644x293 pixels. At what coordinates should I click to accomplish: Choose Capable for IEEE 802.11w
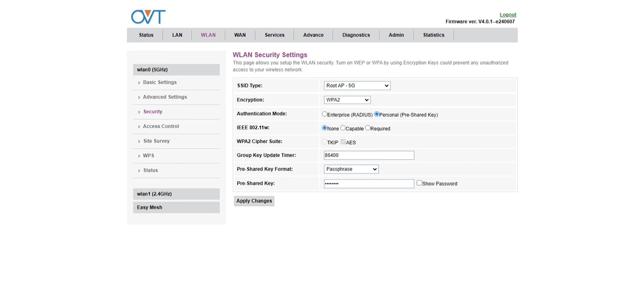tap(343, 128)
